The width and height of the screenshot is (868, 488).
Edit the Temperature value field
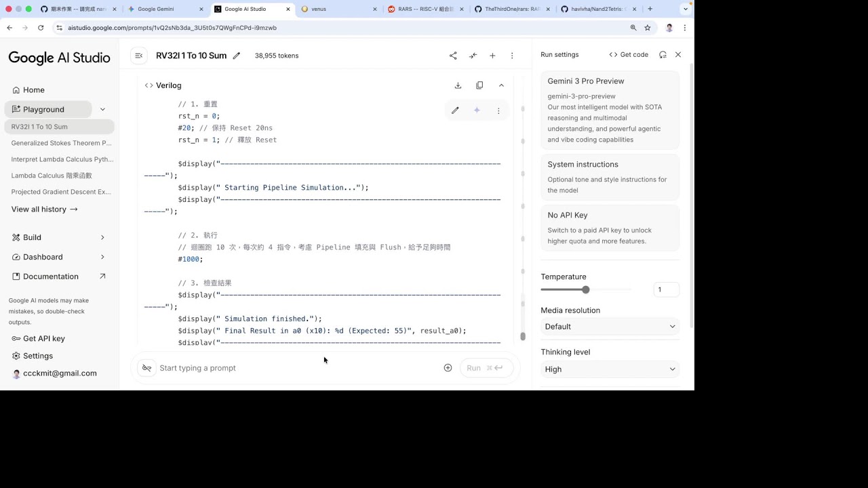pyautogui.click(x=666, y=289)
